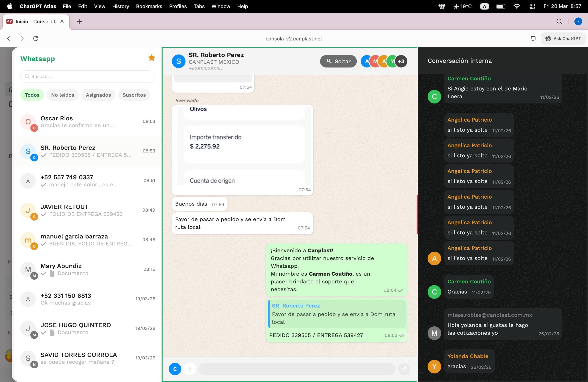Viewport: 588px width, 382px height.
Task: Expand the +3 additional agents badge
Action: point(401,61)
